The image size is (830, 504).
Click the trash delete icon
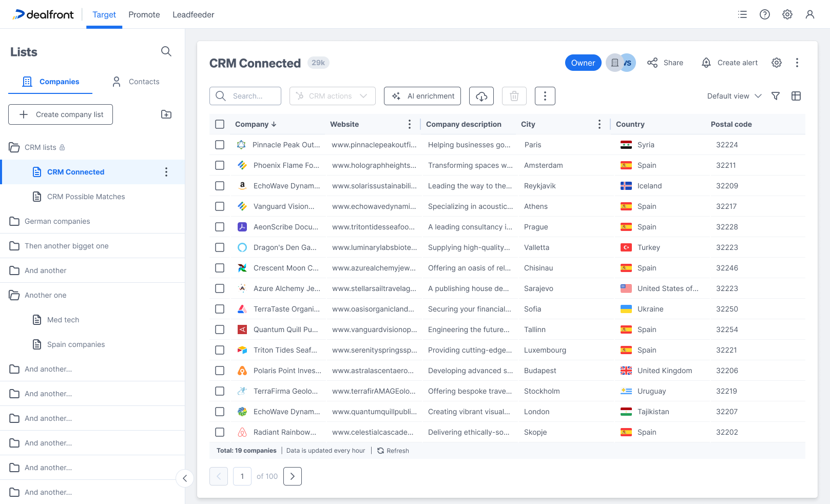[514, 96]
